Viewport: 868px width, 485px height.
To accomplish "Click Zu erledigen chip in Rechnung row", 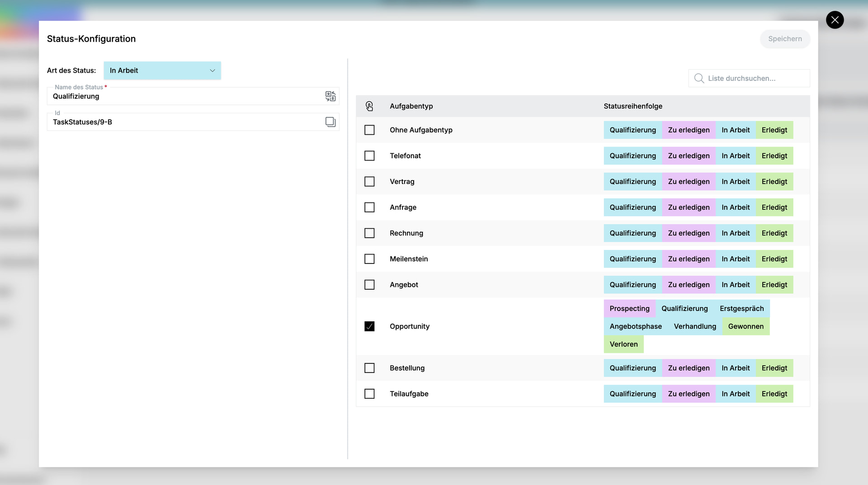I will pos(689,233).
